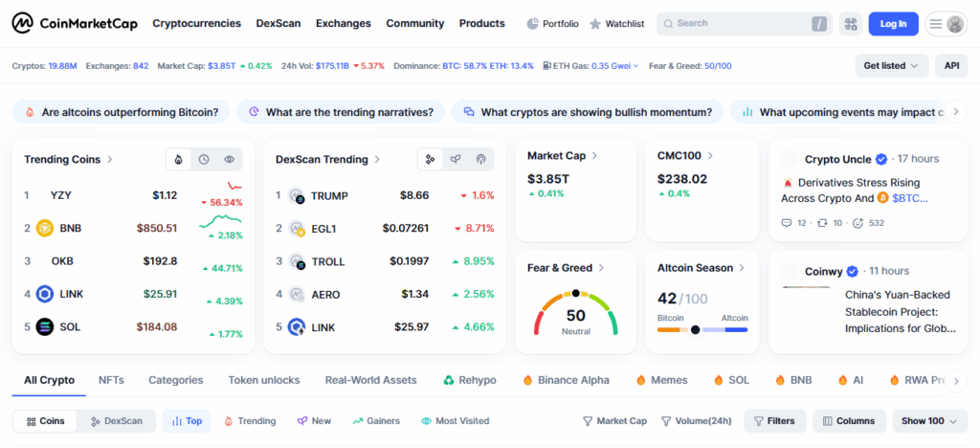This screenshot has width=980, height=448.
Task: Click the BNB chart sparkline in Trending Coins
Action: point(220,220)
